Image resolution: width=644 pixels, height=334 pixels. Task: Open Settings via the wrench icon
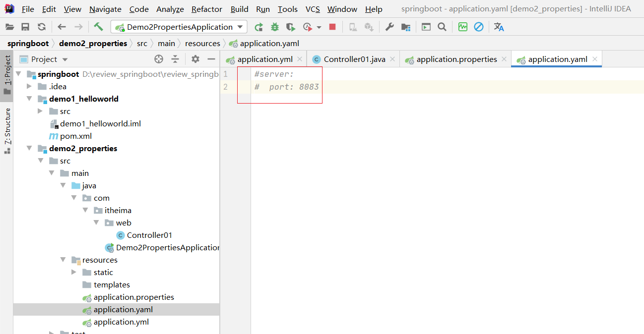coord(389,27)
